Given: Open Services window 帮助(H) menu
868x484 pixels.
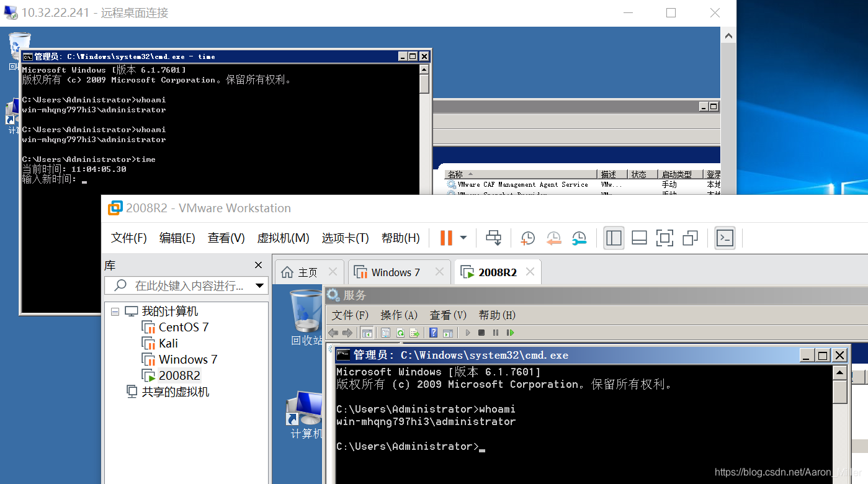Looking at the screenshot, I should point(497,315).
